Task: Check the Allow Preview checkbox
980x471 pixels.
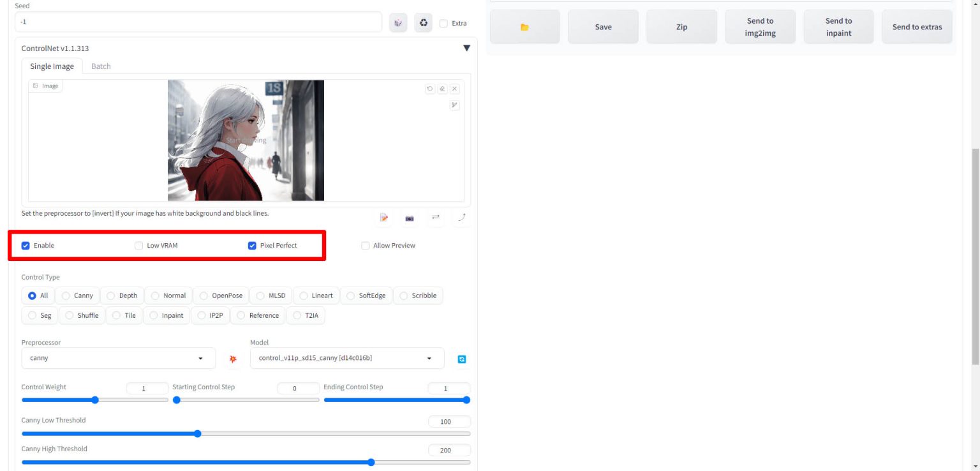Action: coord(366,246)
